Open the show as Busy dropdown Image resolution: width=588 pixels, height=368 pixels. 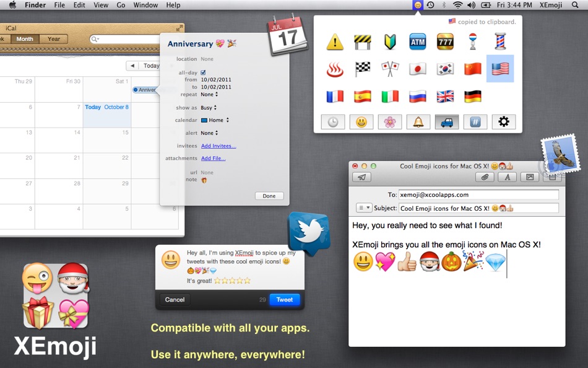[x=209, y=108]
